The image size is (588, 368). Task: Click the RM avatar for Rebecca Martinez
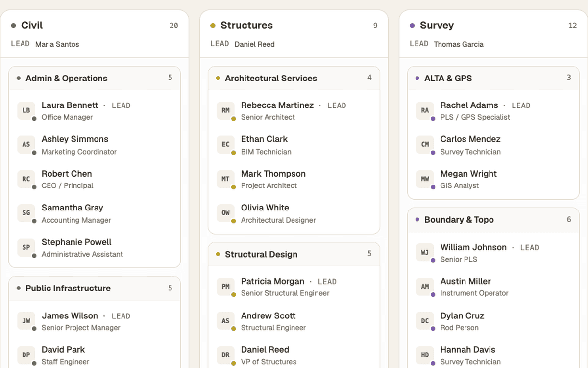[226, 110]
